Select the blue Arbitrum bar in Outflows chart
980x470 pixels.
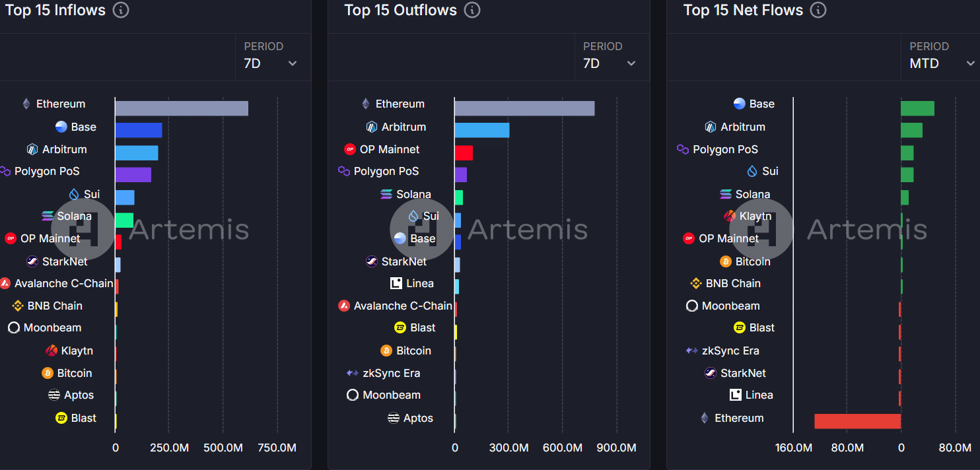481,130
